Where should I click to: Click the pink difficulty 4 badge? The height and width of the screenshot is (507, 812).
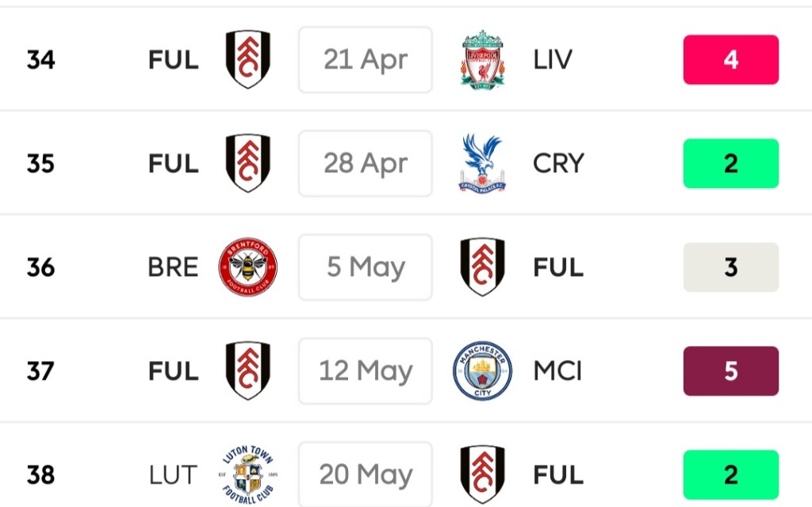coord(730,60)
